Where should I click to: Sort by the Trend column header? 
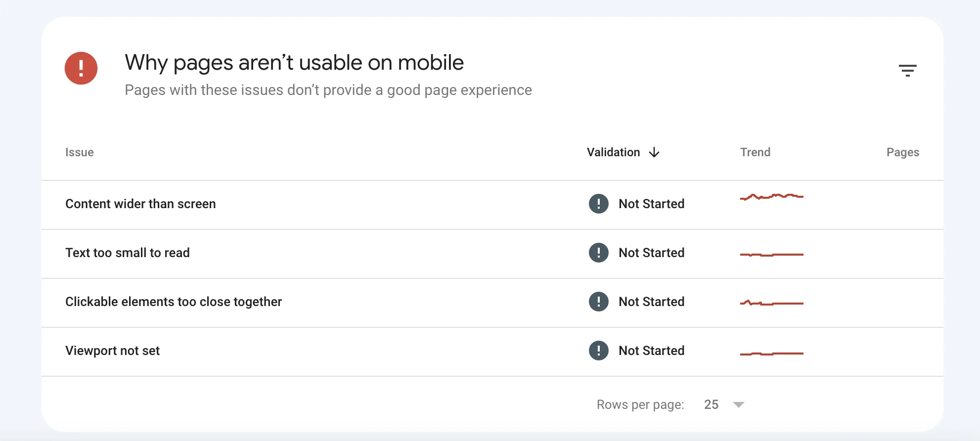[755, 152]
